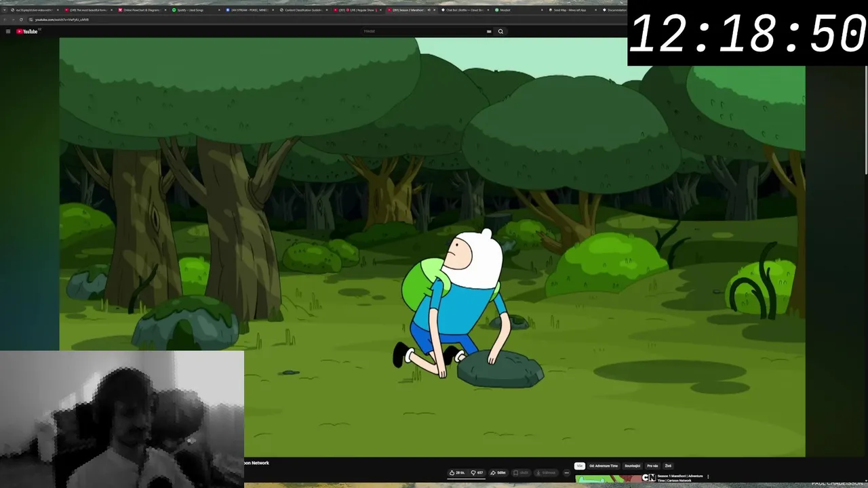Click the Stáhnout download button
Image resolution: width=868 pixels, height=488 pixels.
(546, 472)
